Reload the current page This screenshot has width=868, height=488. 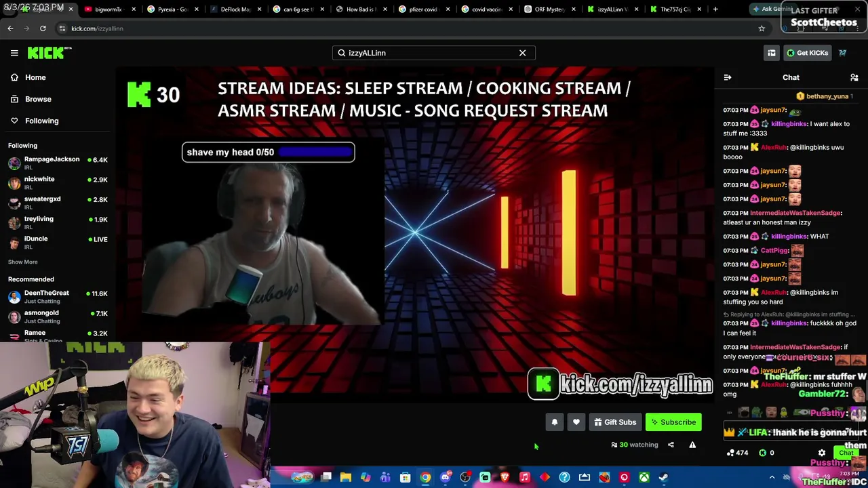(43, 28)
